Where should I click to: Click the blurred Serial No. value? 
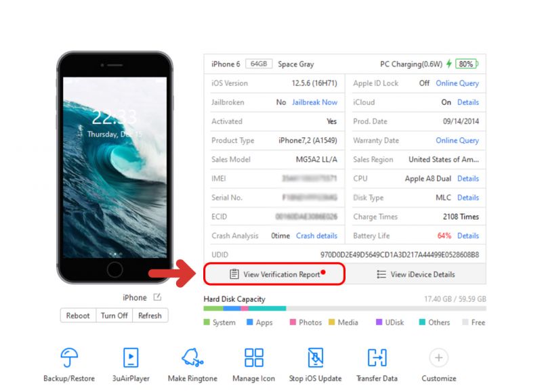[x=310, y=198]
